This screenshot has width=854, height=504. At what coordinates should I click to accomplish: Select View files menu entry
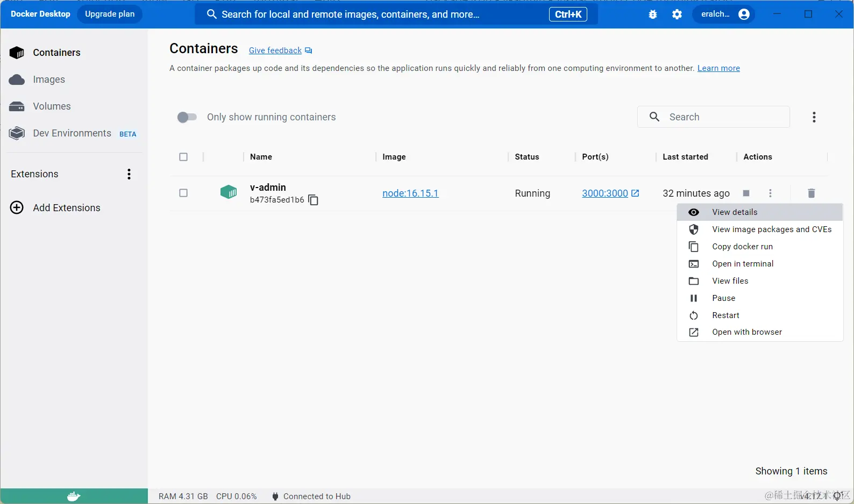coord(760,281)
